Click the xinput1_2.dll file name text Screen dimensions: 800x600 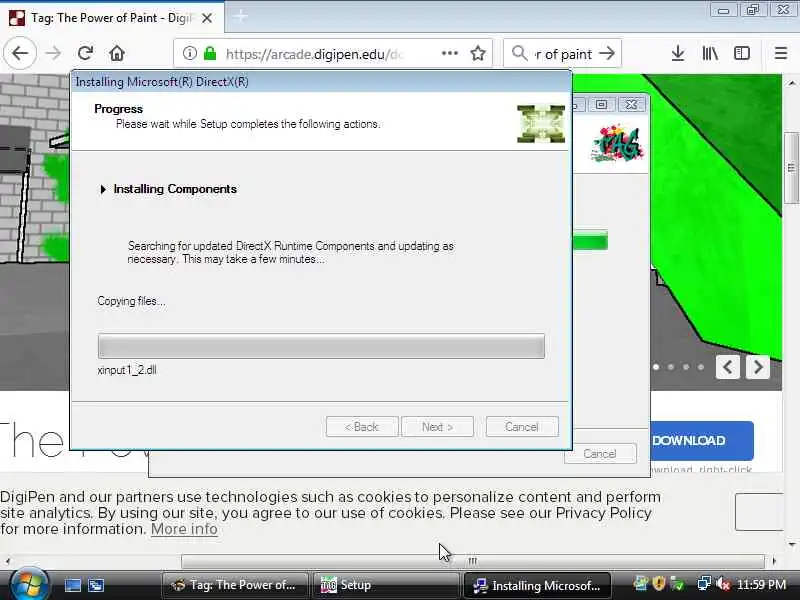pyautogui.click(x=127, y=370)
